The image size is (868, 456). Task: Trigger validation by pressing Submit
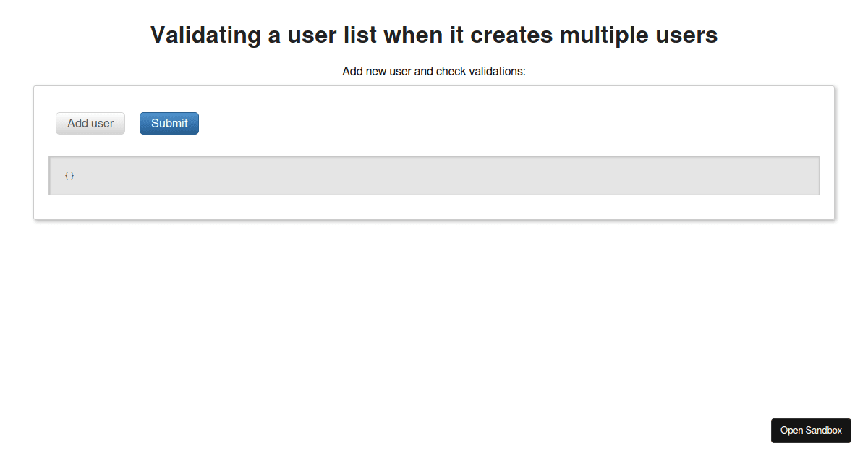(x=169, y=123)
